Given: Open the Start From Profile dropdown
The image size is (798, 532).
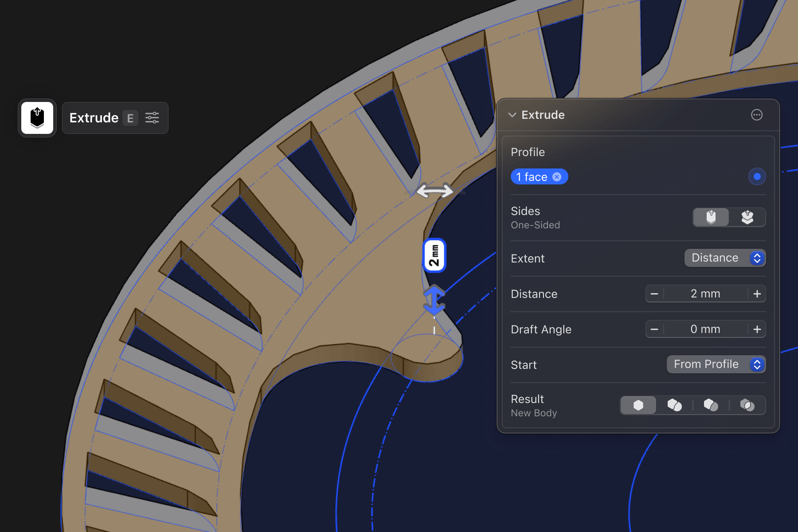Looking at the screenshot, I should point(716,364).
